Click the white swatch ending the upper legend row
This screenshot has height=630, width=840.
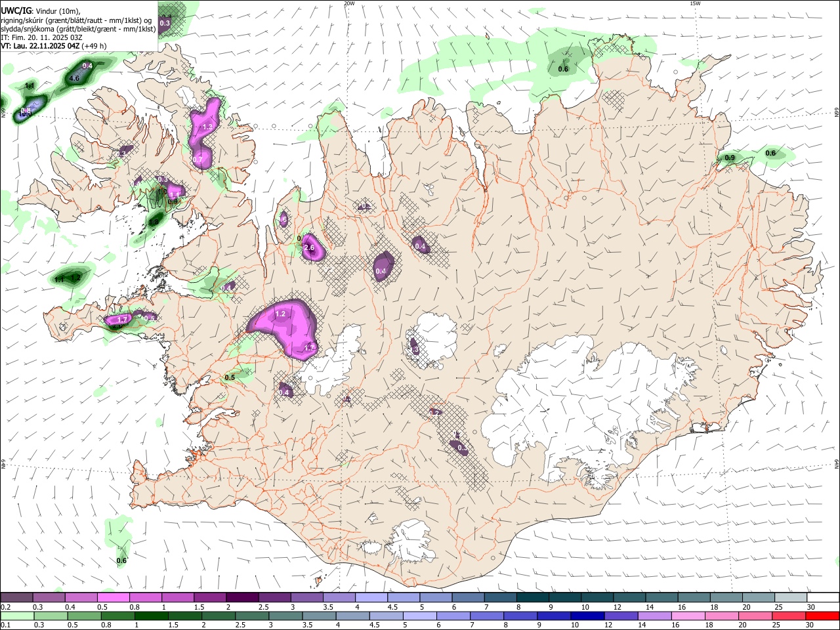(823, 597)
